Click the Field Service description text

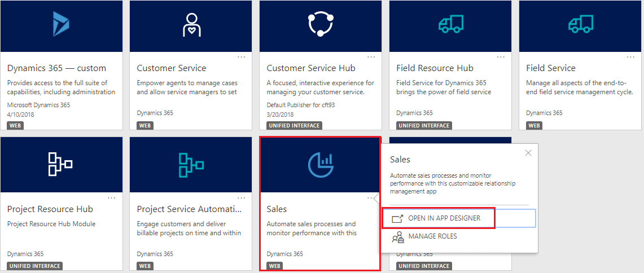(x=580, y=88)
